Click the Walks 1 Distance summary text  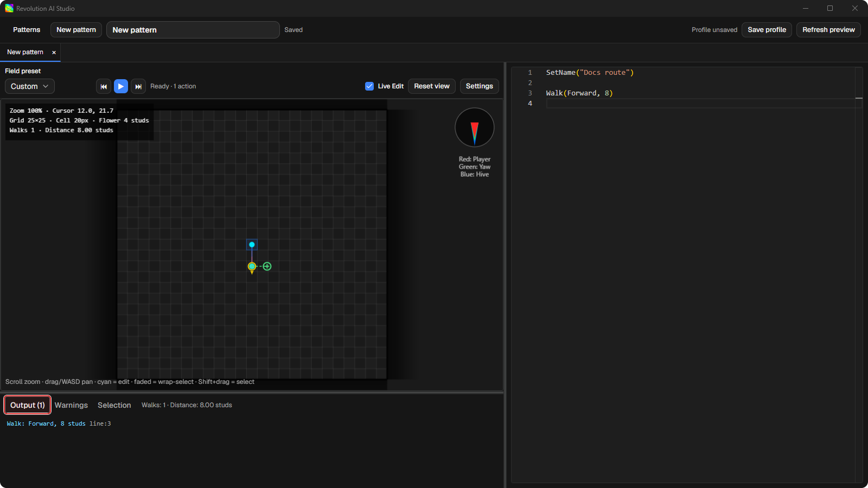point(187,405)
